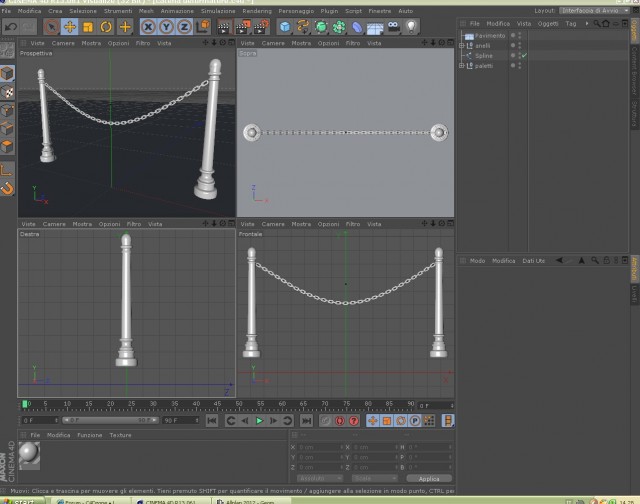Add a Cube primitive object
640x504 pixels.
(285, 27)
